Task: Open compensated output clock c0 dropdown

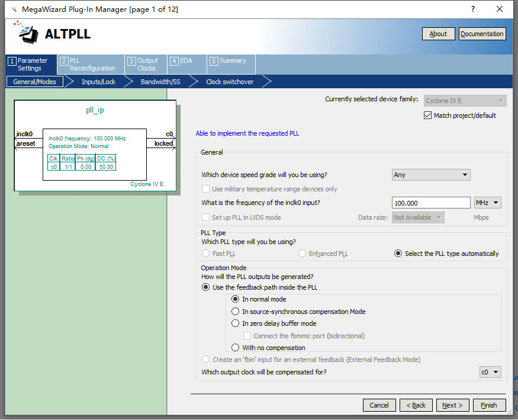Action: tap(490, 372)
